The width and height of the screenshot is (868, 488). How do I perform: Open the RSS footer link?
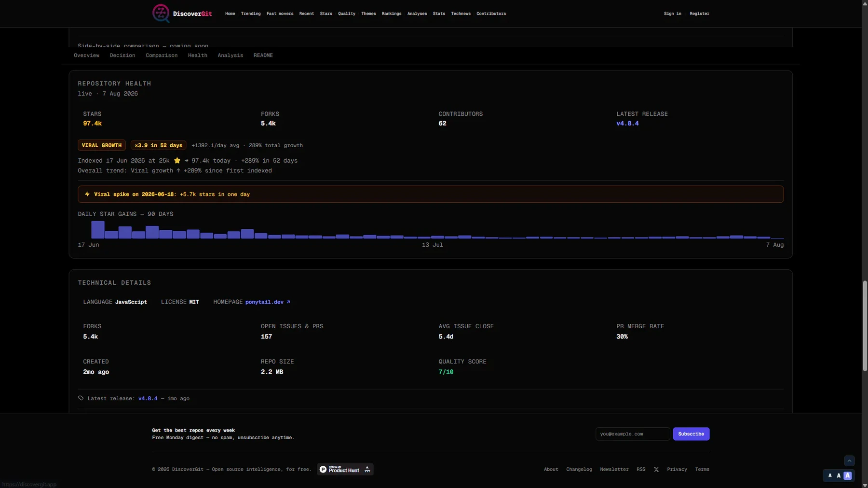click(x=641, y=469)
